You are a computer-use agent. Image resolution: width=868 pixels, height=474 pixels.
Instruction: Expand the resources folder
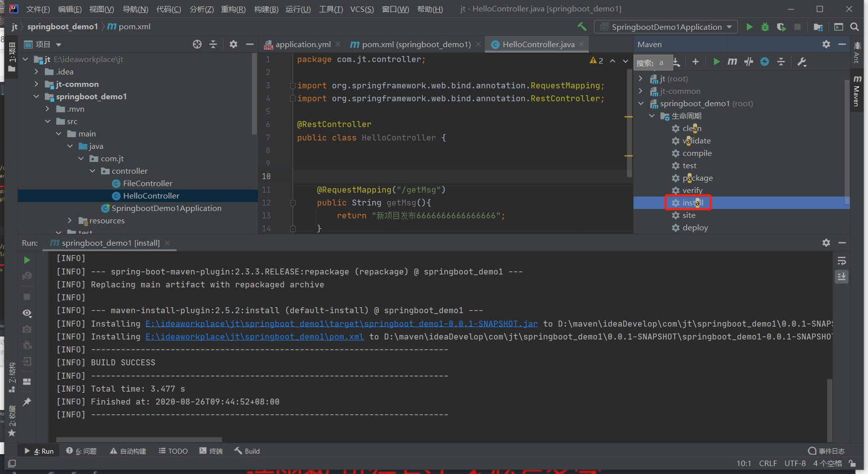[x=70, y=220]
